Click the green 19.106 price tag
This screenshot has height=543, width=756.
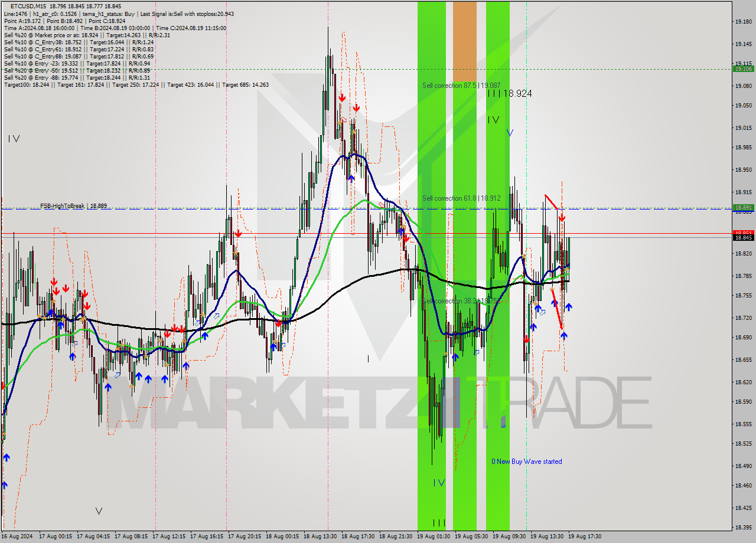pyautogui.click(x=743, y=69)
